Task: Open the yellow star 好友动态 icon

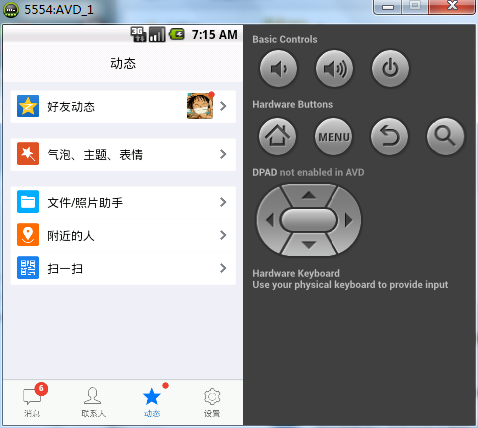Action: click(x=28, y=106)
